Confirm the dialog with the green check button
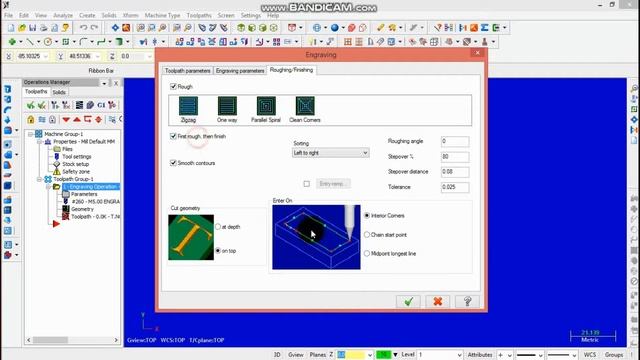This screenshot has height=360, width=640. point(408,302)
